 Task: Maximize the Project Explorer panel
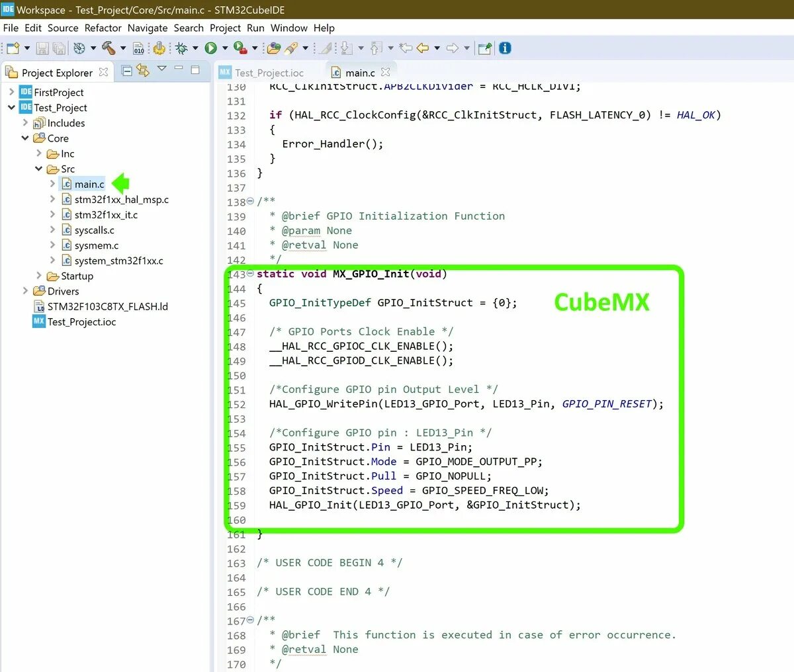[x=195, y=69]
